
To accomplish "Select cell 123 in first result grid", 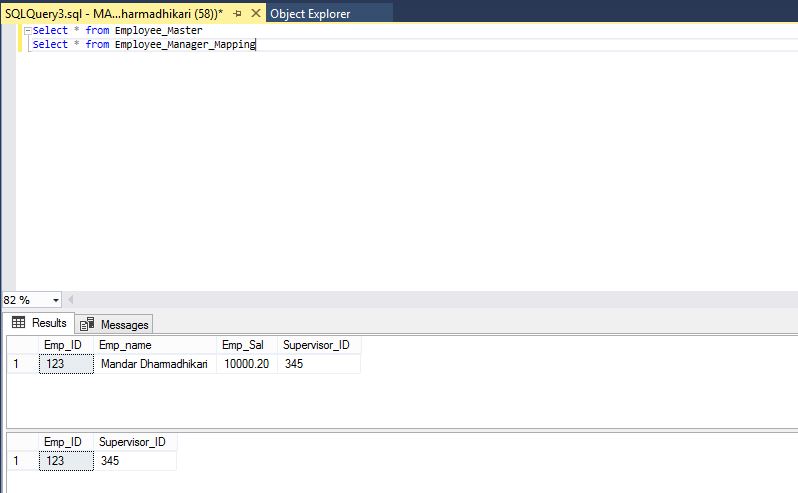I will 66,364.
